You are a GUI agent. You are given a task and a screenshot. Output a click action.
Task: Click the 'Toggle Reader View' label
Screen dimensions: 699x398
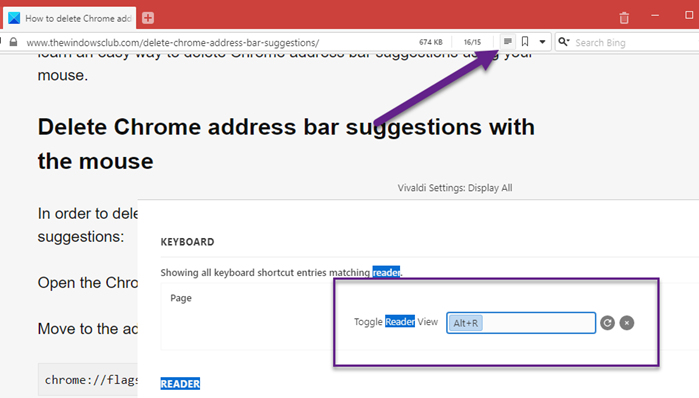point(396,322)
